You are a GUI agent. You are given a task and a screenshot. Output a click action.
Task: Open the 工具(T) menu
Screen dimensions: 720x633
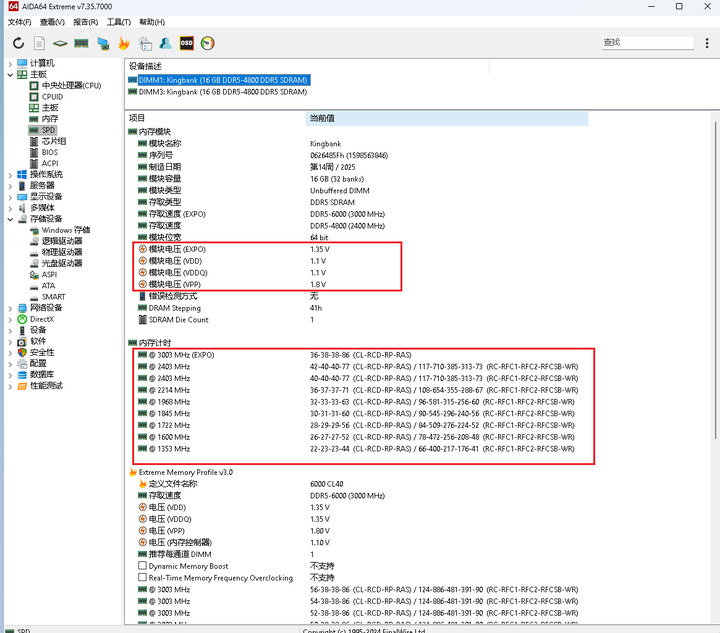(118, 22)
